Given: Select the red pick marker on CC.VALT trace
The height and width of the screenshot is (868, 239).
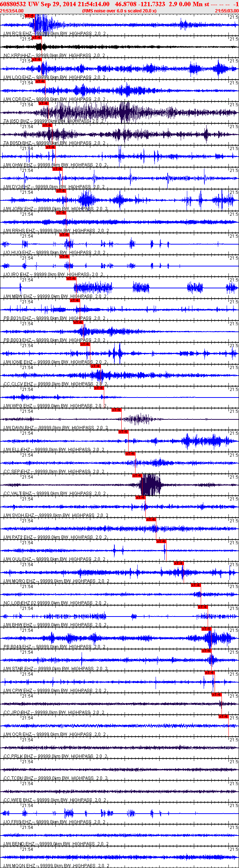Looking at the screenshot, I should pos(137,476).
